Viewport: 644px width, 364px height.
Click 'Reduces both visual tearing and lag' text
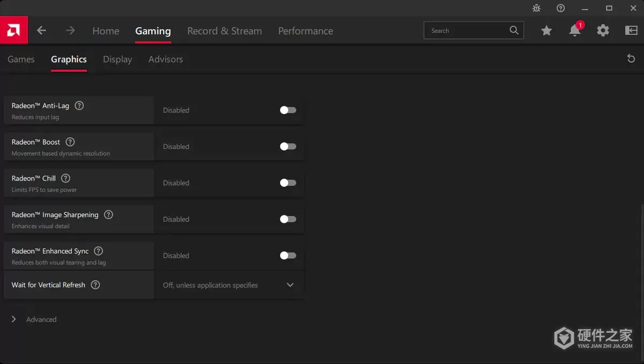[x=59, y=263]
